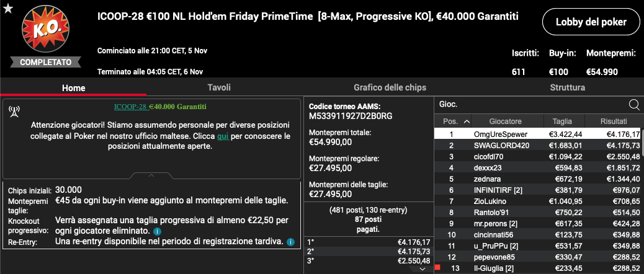Open the ICOOP-28 announcement link
The height and width of the screenshot is (274, 644).
130,107
